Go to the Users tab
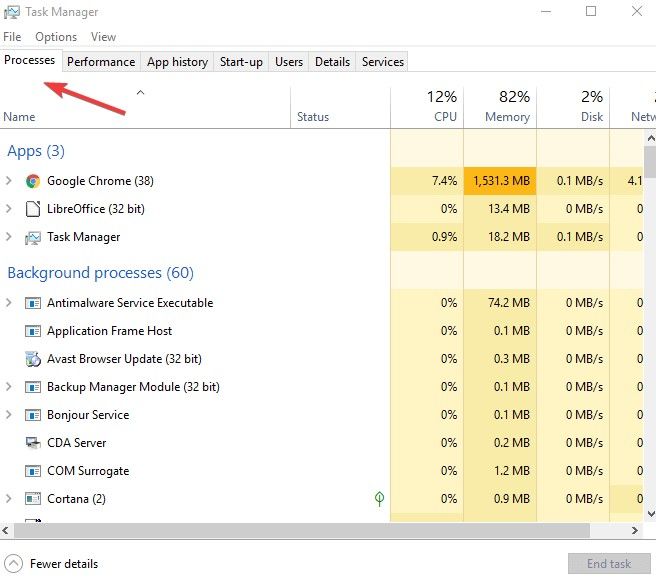The width and height of the screenshot is (656, 581). pos(289,62)
